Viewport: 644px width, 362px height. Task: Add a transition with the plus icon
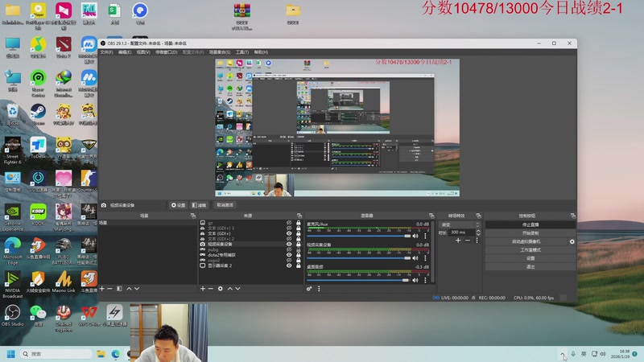[458, 241]
